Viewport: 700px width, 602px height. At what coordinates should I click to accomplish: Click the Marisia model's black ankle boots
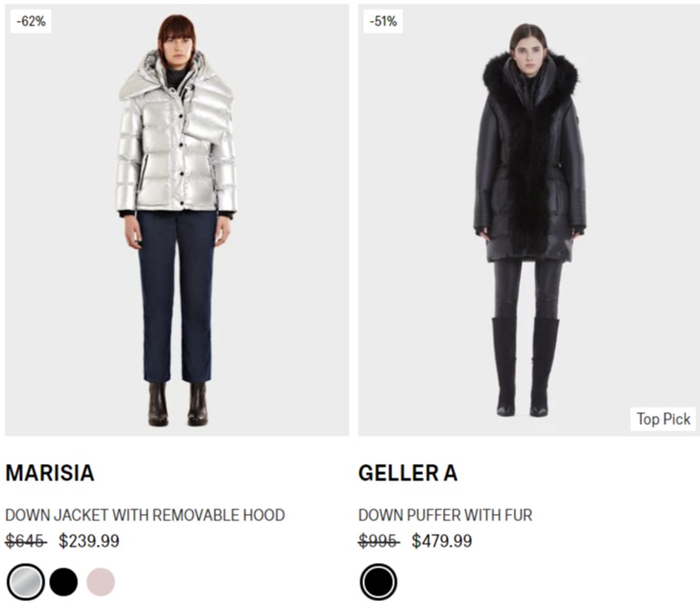tap(178, 404)
